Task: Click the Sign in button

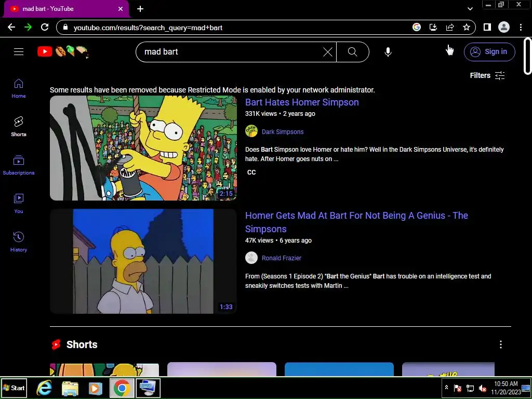Action: [489, 51]
